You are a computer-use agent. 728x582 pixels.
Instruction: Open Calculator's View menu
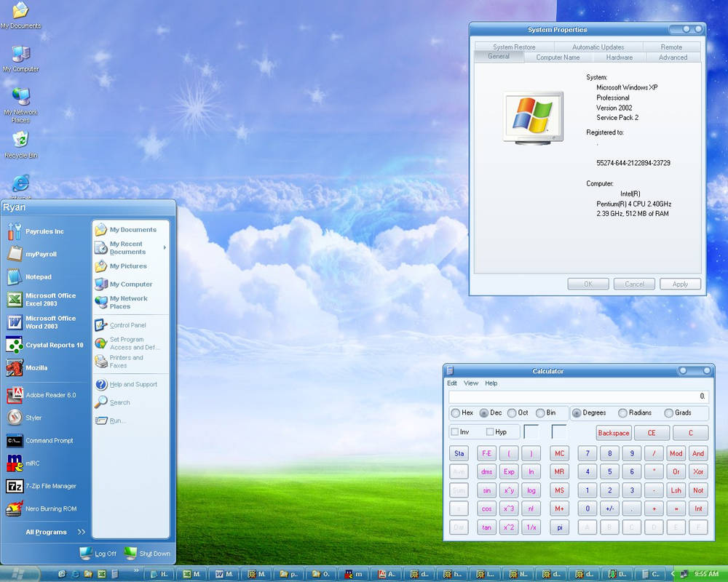click(x=470, y=383)
